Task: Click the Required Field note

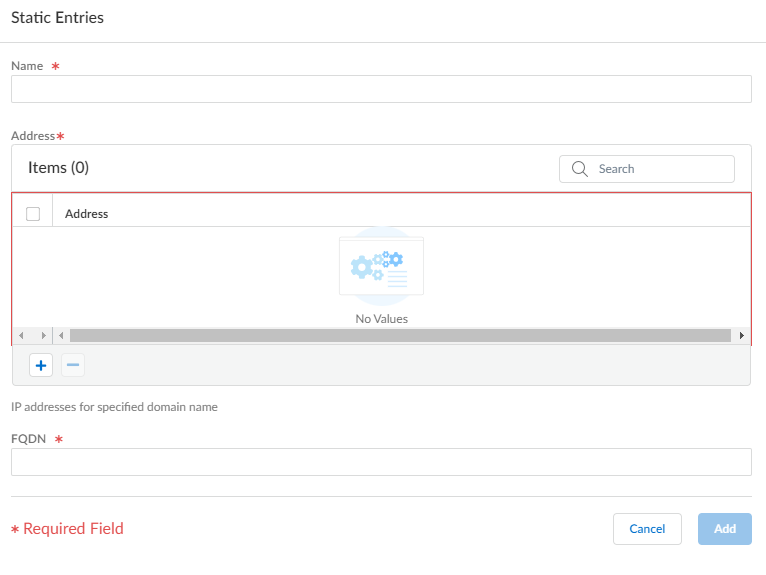Action: [x=68, y=529]
